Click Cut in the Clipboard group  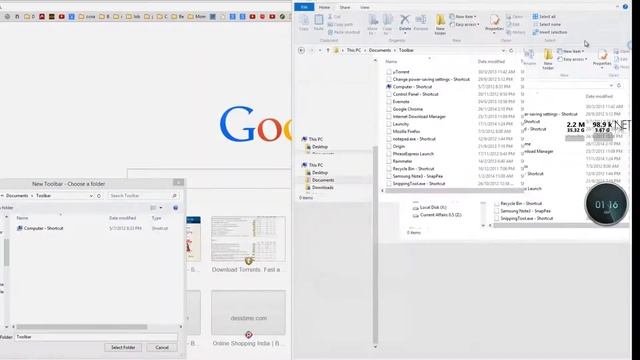point(335,17)
